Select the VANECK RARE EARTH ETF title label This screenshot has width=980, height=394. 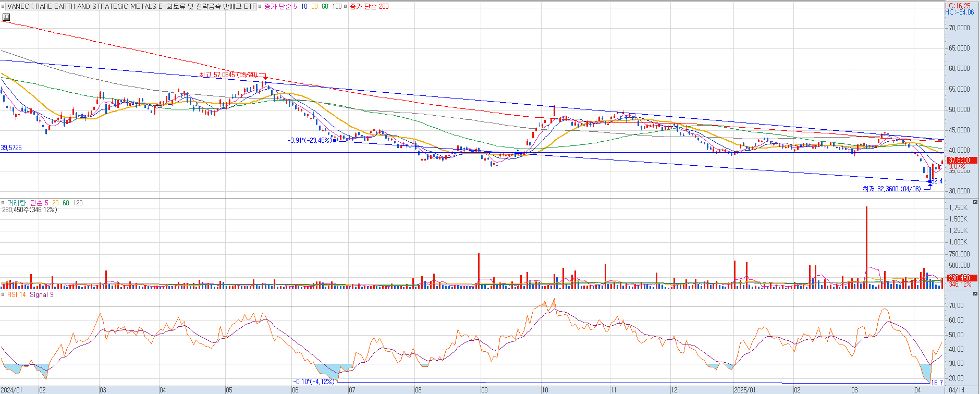tap(131, 7)
